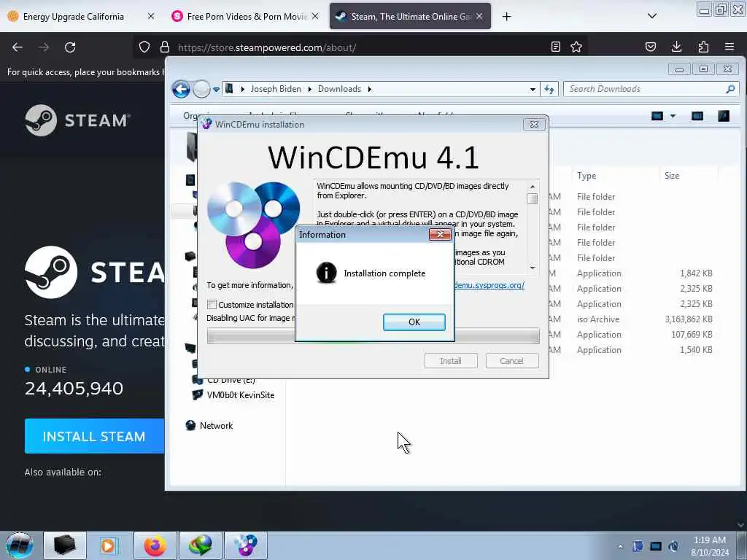Screen dimensions: 747x560
Task: Click the installation progress bar
Action: (x=373, y=335)
